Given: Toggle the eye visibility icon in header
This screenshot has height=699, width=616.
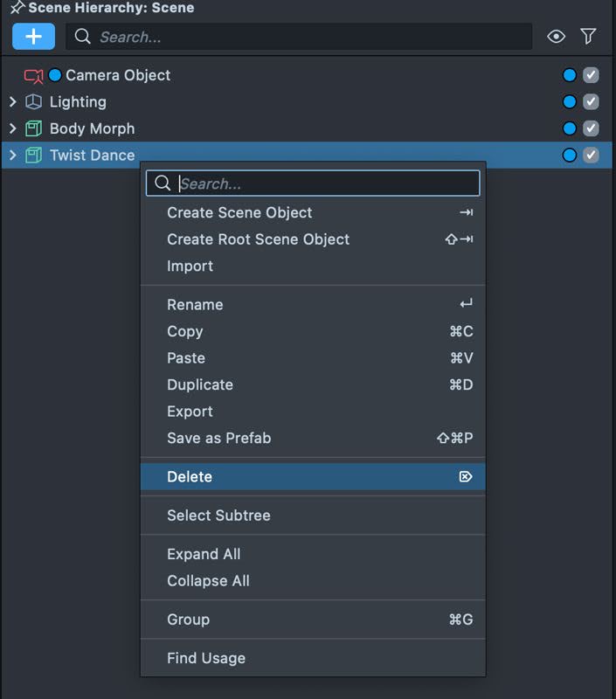Looking at the screenshot, I should click(556, 37).
